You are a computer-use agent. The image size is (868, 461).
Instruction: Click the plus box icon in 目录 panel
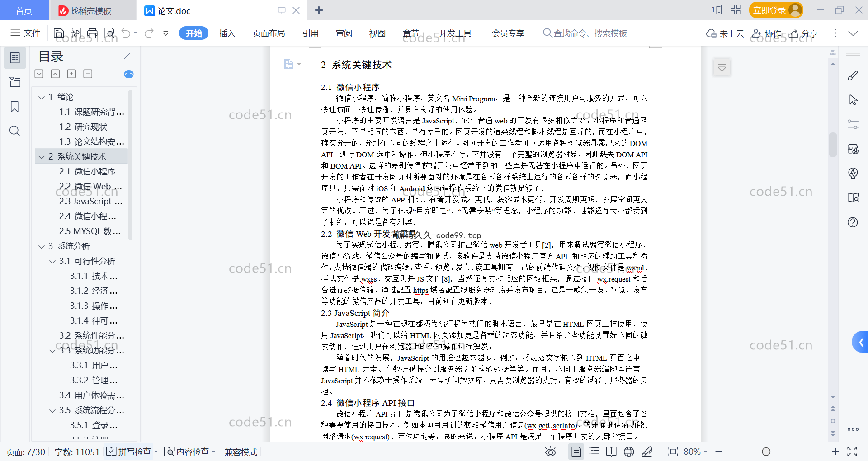tap(71, 74)
